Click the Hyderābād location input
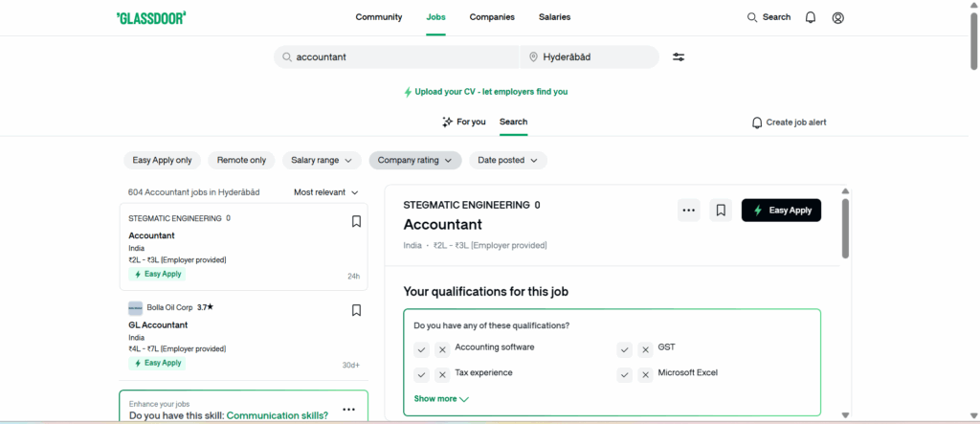Viewport: 980px width, 424px height. tap(590, 56)
